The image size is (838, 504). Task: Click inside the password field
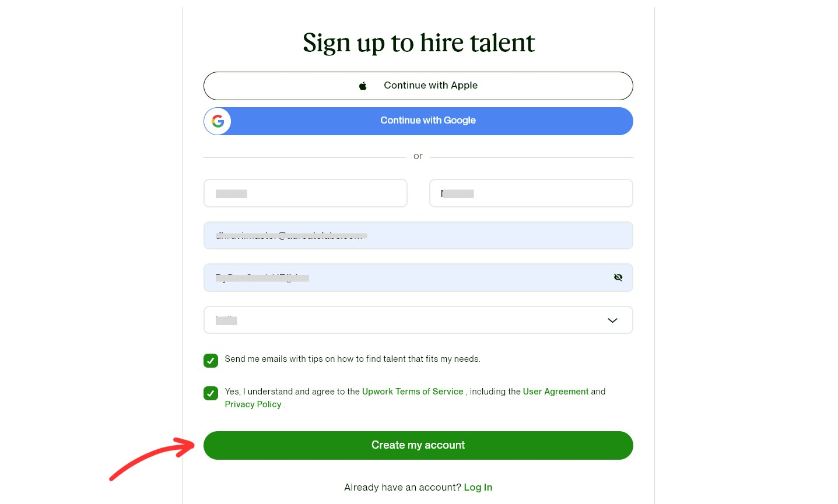point(408,277)
